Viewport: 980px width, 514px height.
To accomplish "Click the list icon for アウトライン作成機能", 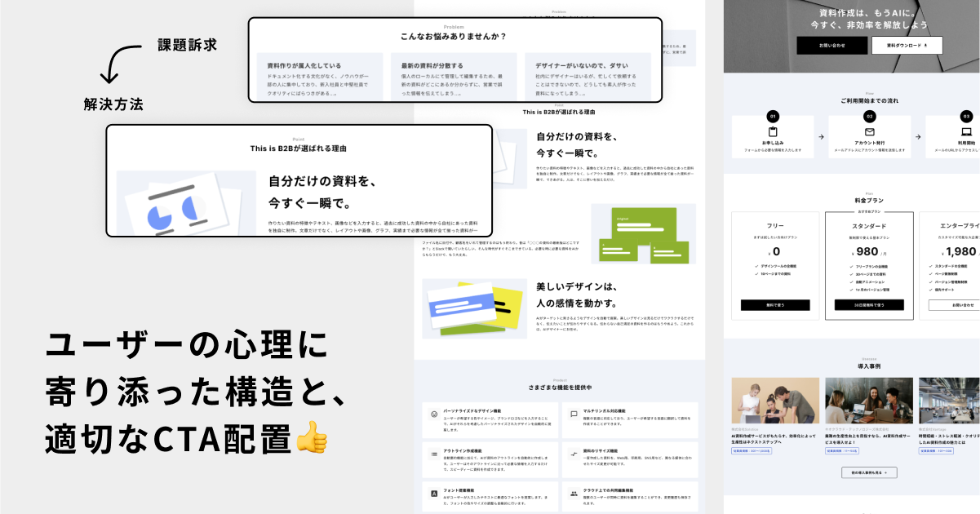I will (x=434, y=454).
